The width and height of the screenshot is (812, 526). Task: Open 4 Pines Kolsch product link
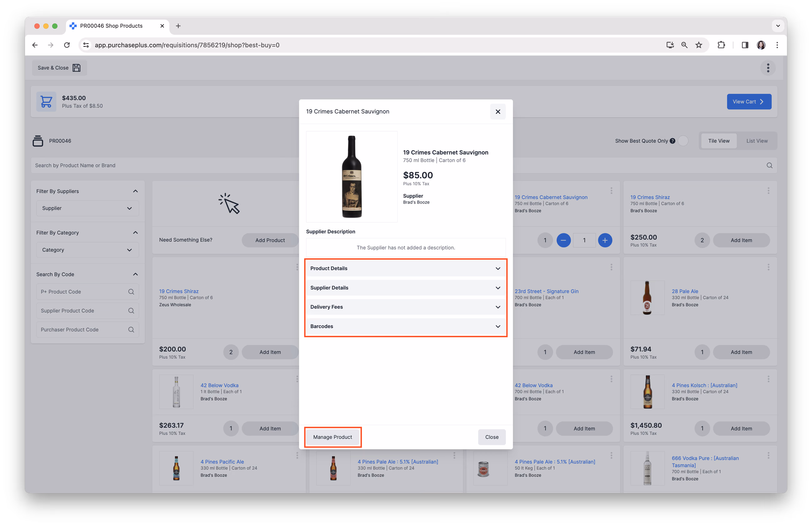pyautogui.click(x=704, y=385)
